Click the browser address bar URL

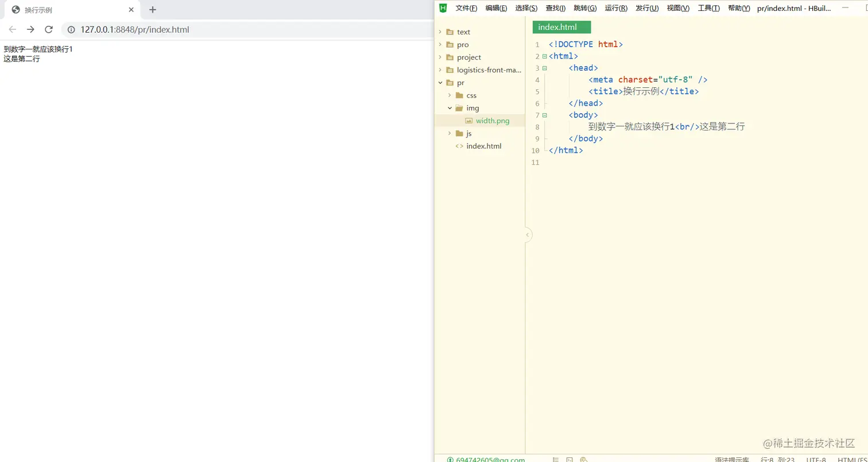[x=135, y=30]
